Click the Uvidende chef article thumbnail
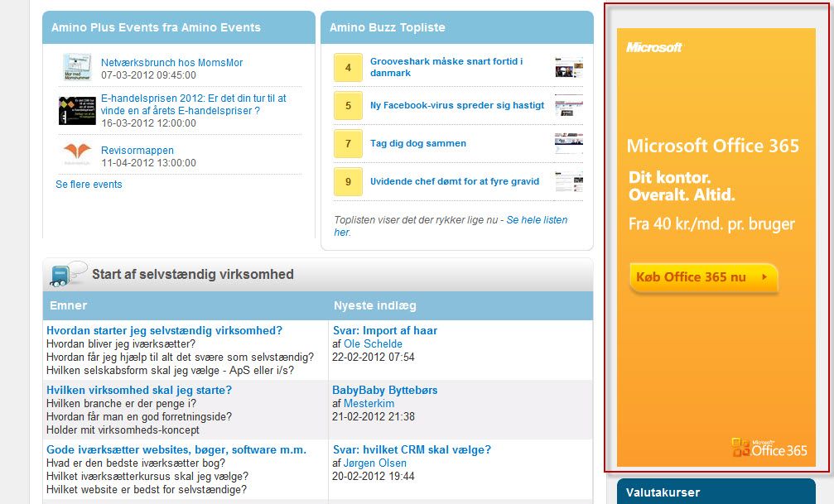The height and width of the screenshot is (504, 834). coord(569,182)
